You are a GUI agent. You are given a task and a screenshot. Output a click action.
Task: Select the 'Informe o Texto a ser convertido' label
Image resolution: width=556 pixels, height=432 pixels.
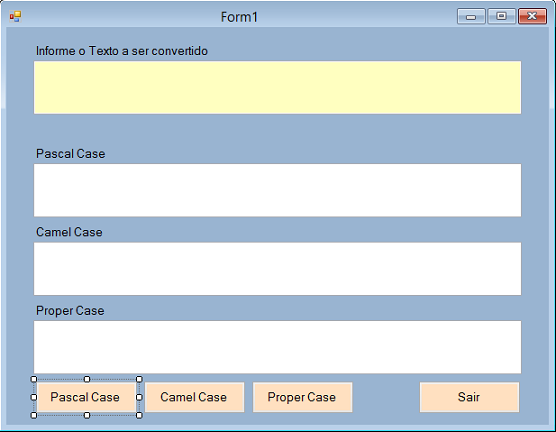[122, 51]
